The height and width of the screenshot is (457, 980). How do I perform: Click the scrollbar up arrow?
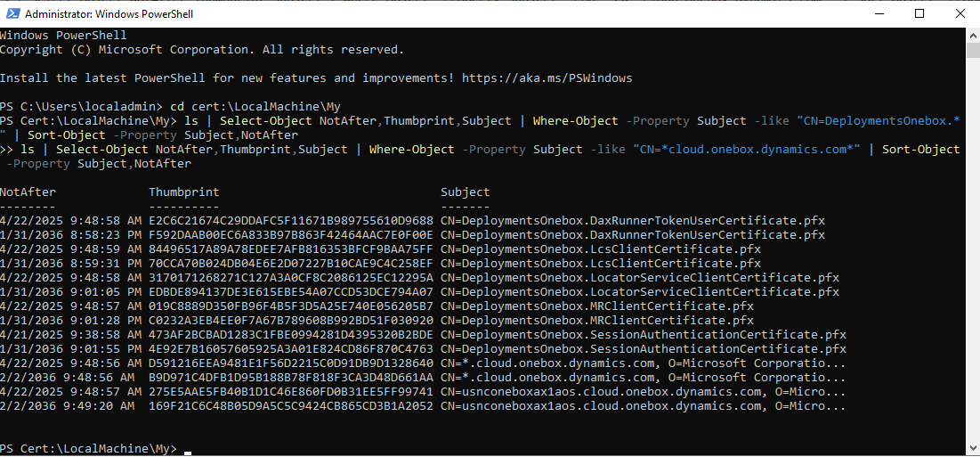pos(973,35)
